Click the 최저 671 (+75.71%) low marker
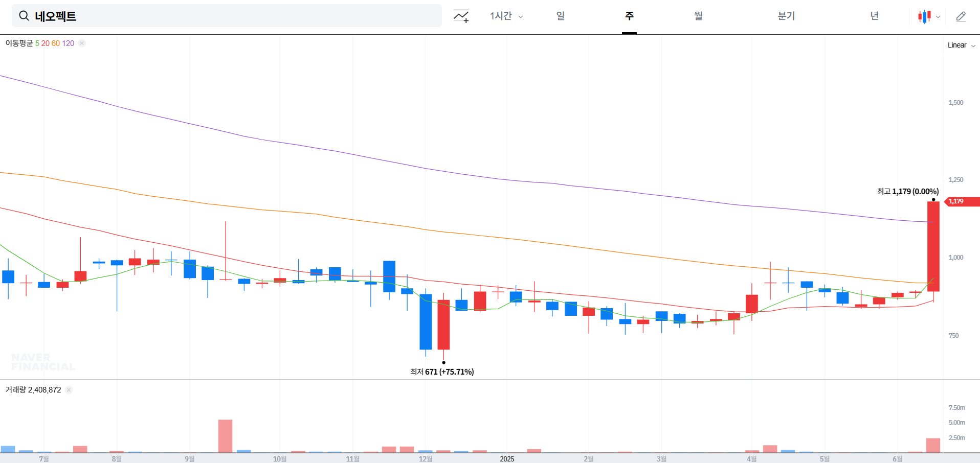Viewport: 980px width, 463px height. tap(442, 372)
